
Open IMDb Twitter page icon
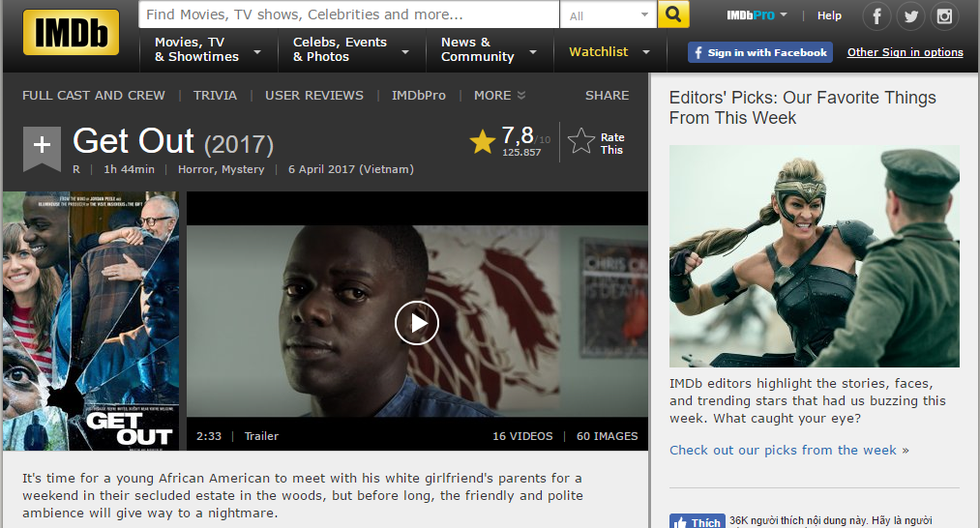click(x=910, y=16)
